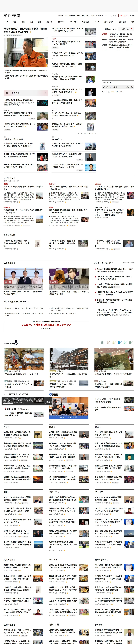Click the AI時代 tag under 笑い story
The image size is (138, 644).
point(7,130)
